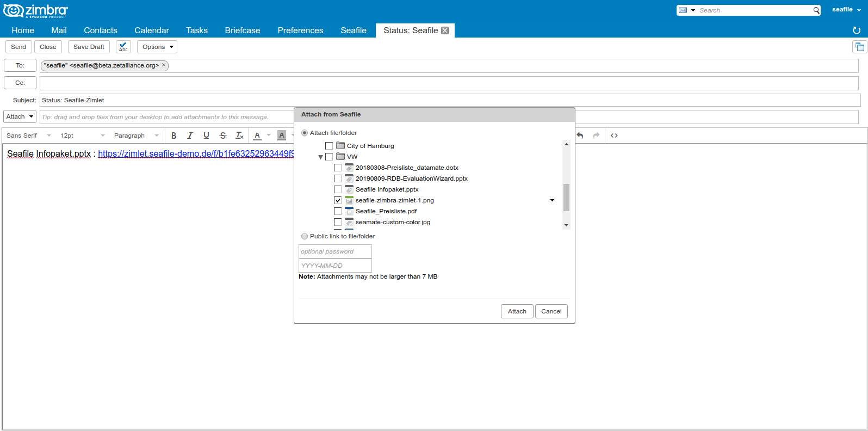Open the Attach dropdown menu
The image size is (868, 431).
[20, 116]
